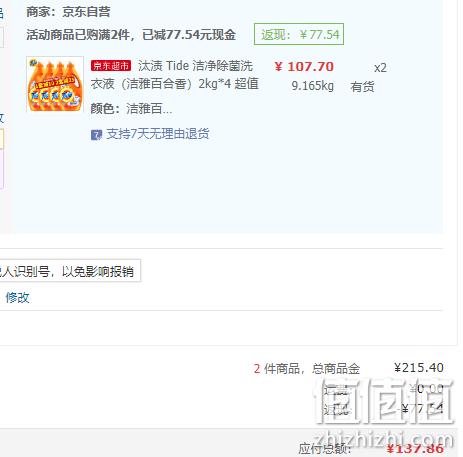
Task: Click the 修改 link
Action: 17,297
